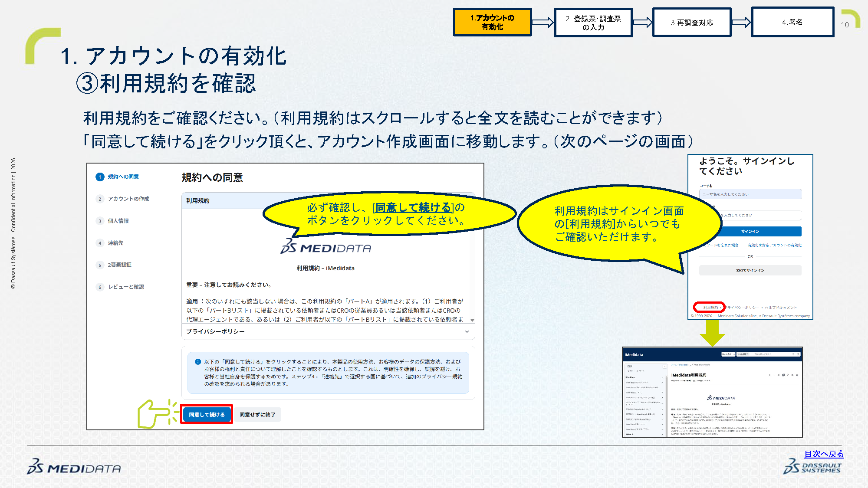Viewport: 868px width, 488px height.
Task: Click the 3.再調査対応 progress box
Action: (x=692, y=23)
